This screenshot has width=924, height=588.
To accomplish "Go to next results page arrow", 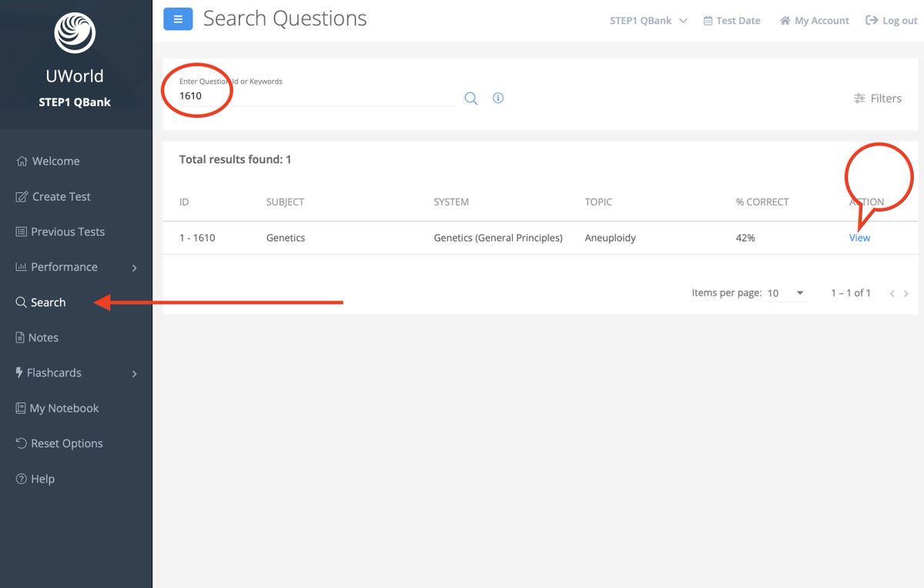I will pos(906,293).
